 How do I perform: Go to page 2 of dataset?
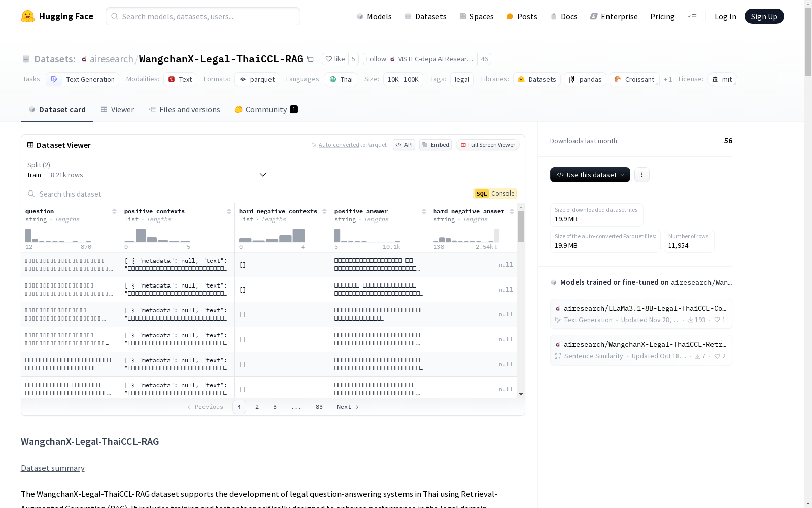pyautogui.click(x=257, y=407)
